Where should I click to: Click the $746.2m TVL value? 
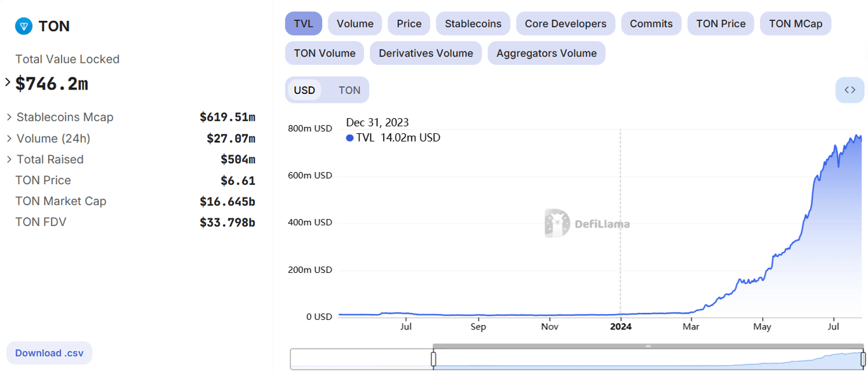51,83
